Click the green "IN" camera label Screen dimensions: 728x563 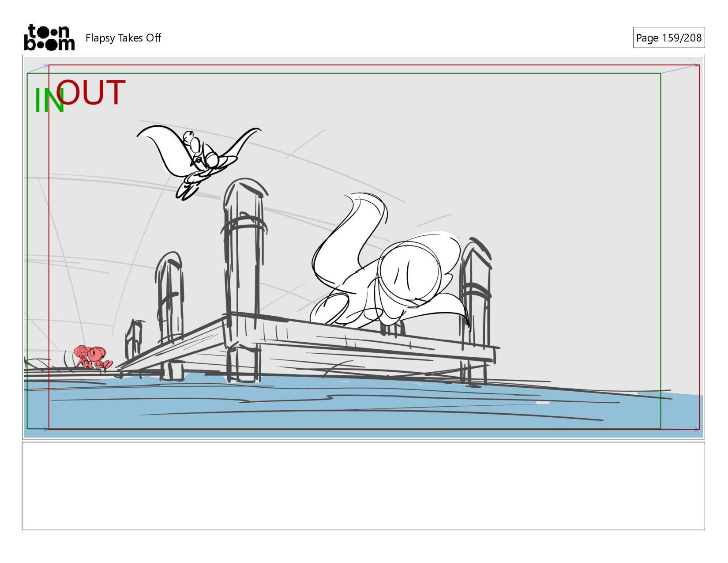coord(49,100)
